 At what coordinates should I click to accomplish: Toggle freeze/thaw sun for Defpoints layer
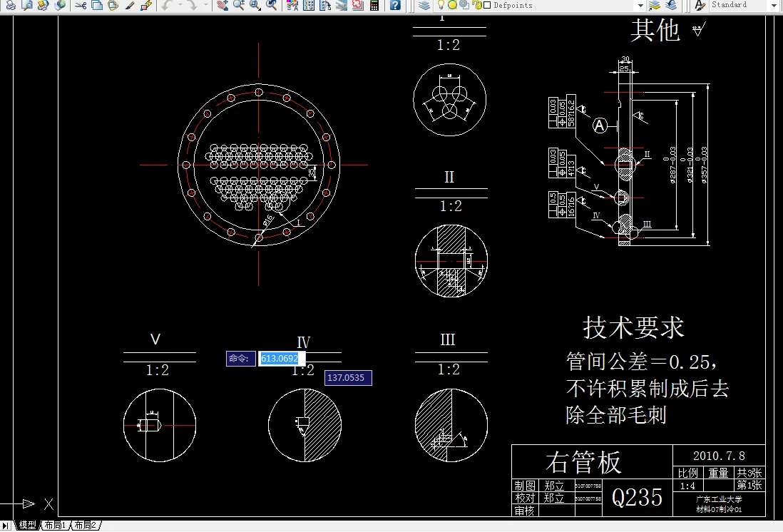click(452, 5)
